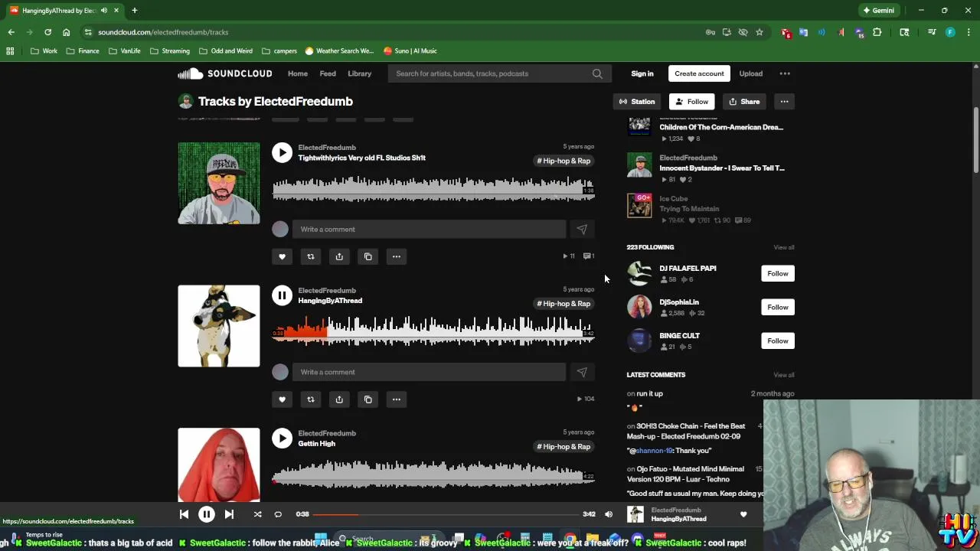View all following list
Viewport: 980px width, 551px height.
(784, 247)
